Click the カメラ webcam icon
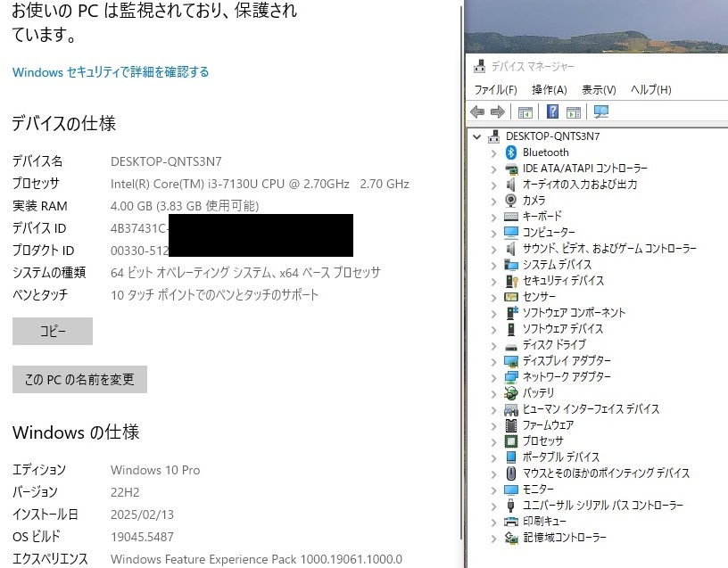This screenshot has width=728, height=568. (510, 201)
